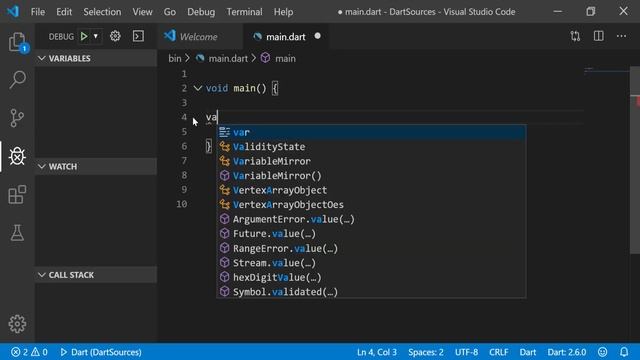Select VertexArrayObject suggestion
This screenshot has height=360, width=640.
[x=371, y=190]
